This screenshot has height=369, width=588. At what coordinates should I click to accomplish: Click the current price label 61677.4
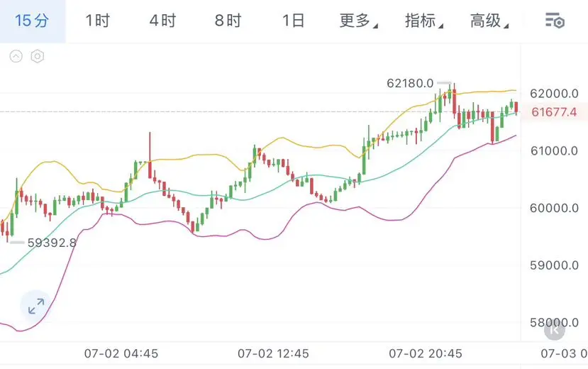point(554,111)
